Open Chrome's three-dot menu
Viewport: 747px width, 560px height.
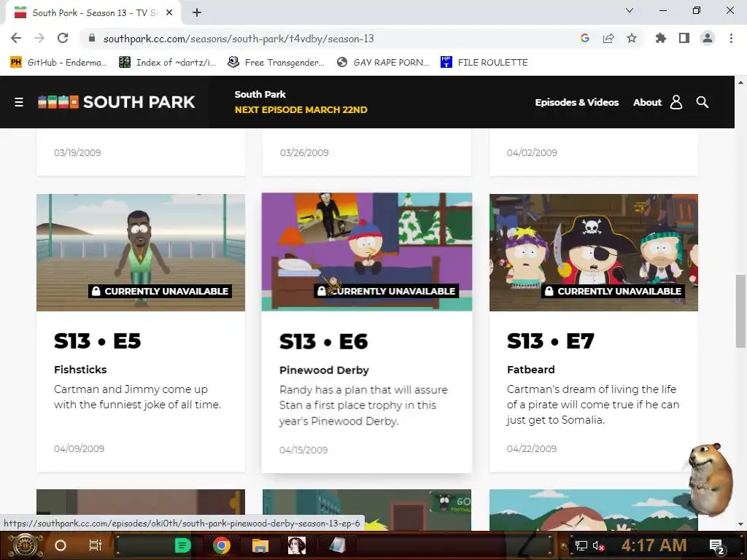click(731, 38)
